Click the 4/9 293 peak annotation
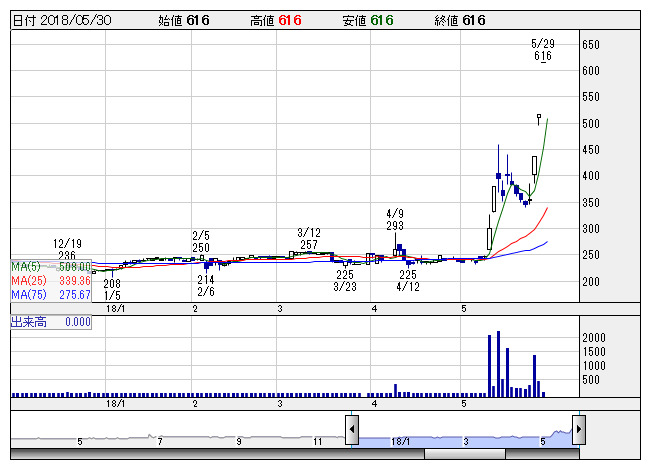The image size is (652, 469). point(395,220)
